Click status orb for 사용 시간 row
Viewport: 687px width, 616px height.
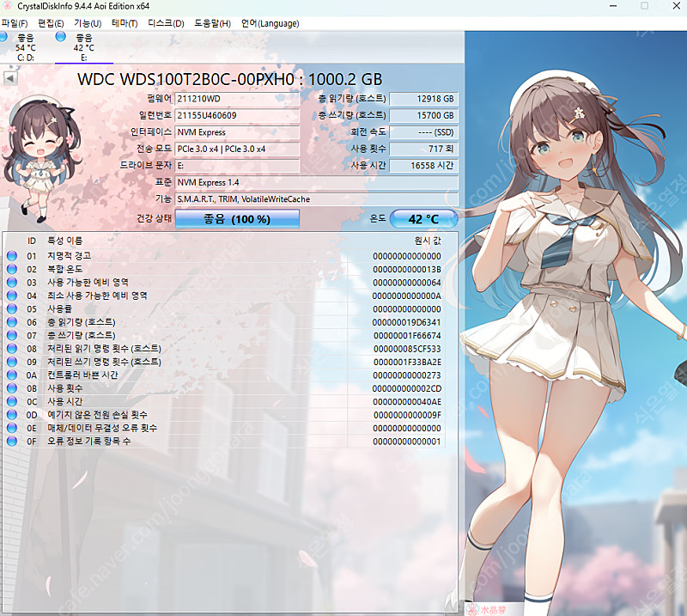(x=12, y=402)
